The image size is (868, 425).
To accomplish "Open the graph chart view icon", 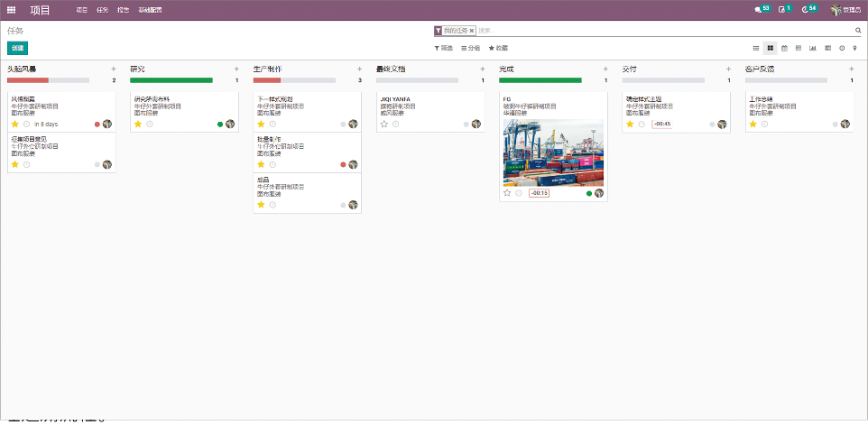I will 813,48.
